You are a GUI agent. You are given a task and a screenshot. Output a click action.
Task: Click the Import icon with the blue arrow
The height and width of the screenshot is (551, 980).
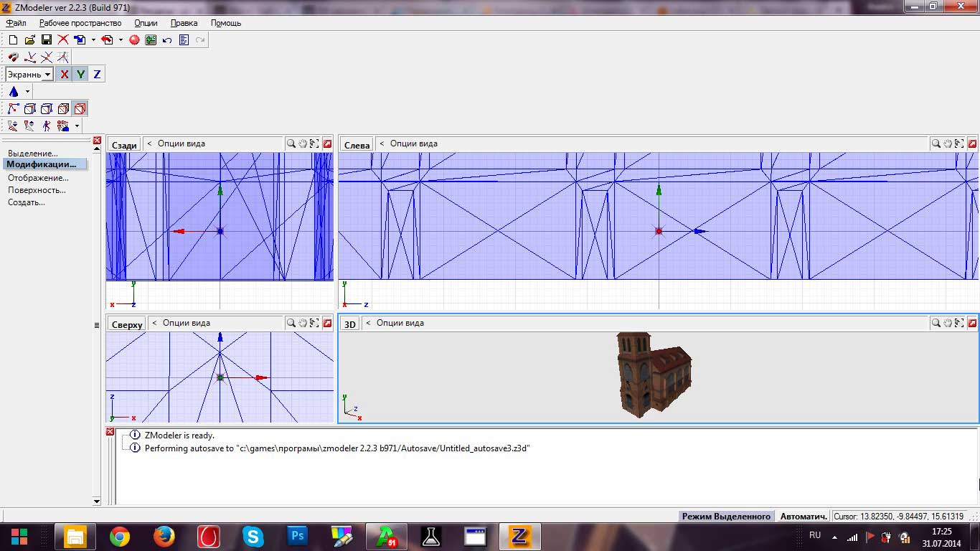click(x=80, y=40)
